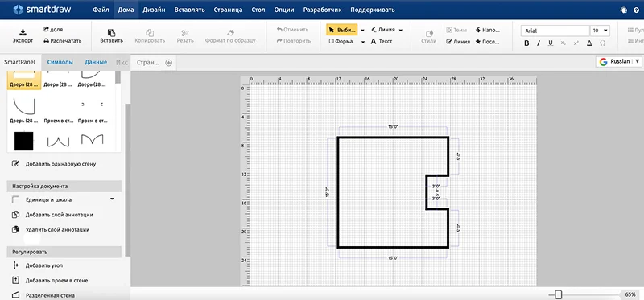Open the Выбрать tool dropdown arrow

click(x=363, y=30)
